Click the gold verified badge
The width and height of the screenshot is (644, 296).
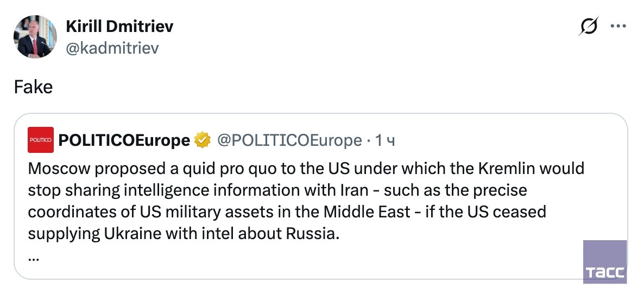pos(203,140)
